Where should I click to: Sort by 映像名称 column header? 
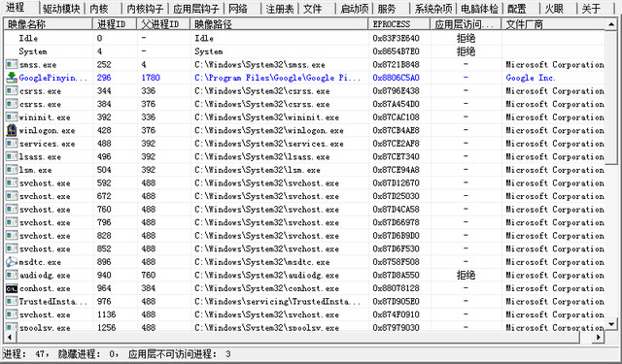coord(49,24)
